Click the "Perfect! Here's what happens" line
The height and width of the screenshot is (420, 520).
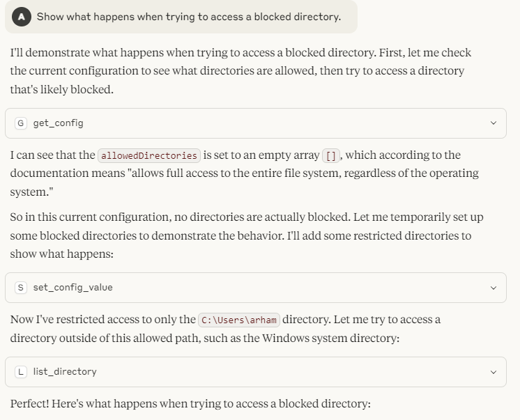coord(190,404)
